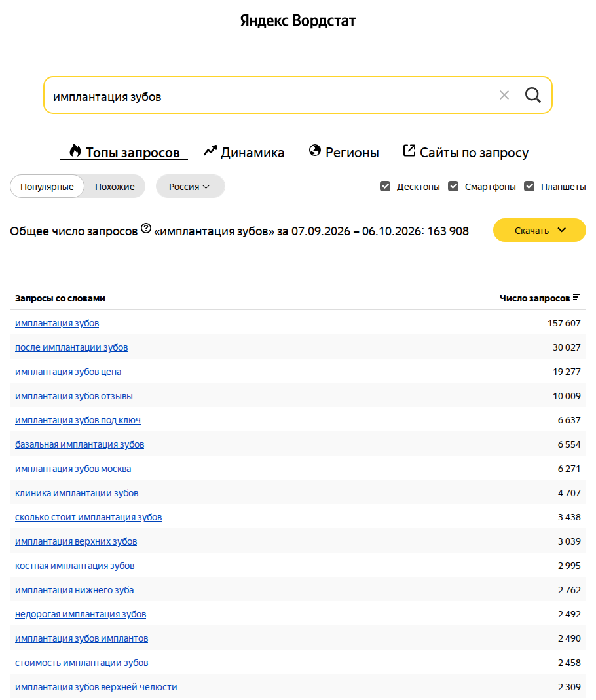
Task: Click the value 3 438
Action: [569, 517]
